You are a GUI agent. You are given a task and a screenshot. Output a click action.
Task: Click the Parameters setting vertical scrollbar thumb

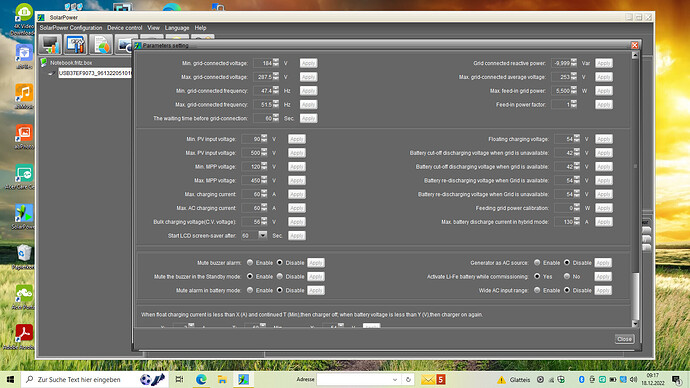(x=635, y=296)
